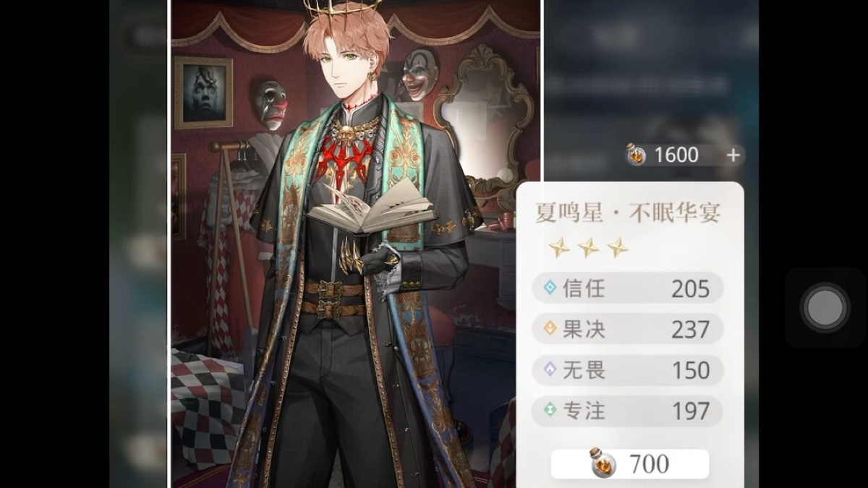868x488 pixels.
Task: Open the character card artwork
Action: (x=356, y=244)
